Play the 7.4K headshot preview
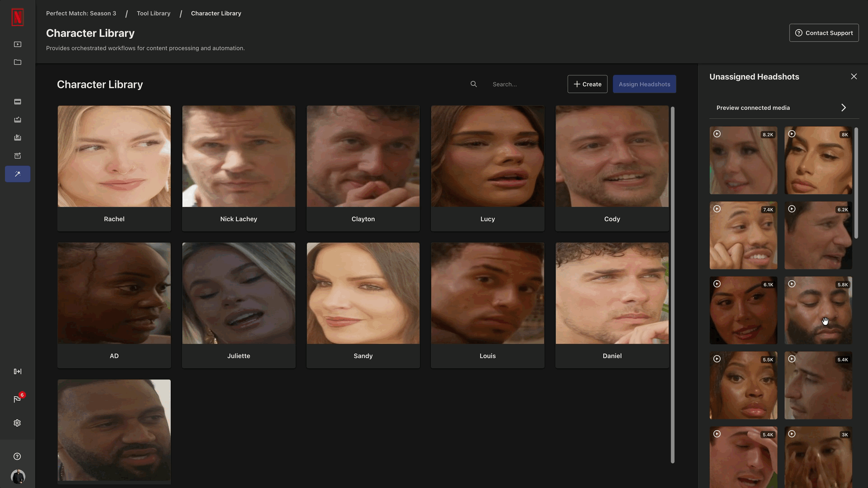The image size is (868, 488). (x=717, y=209)
